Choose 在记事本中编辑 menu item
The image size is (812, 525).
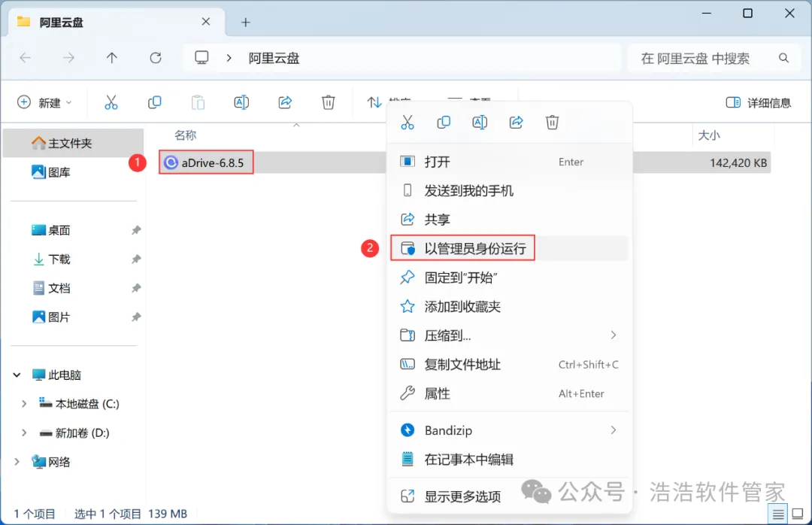[510, 459]
